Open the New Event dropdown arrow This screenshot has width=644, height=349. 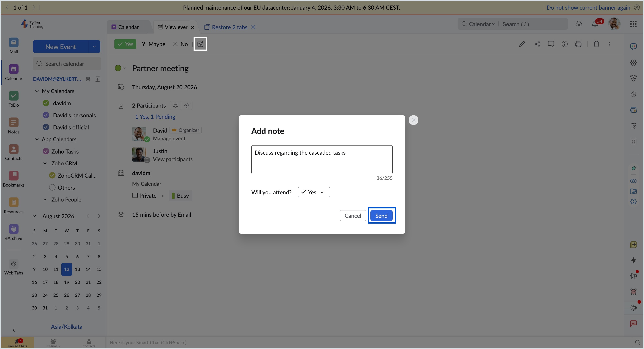coord(94,47)
